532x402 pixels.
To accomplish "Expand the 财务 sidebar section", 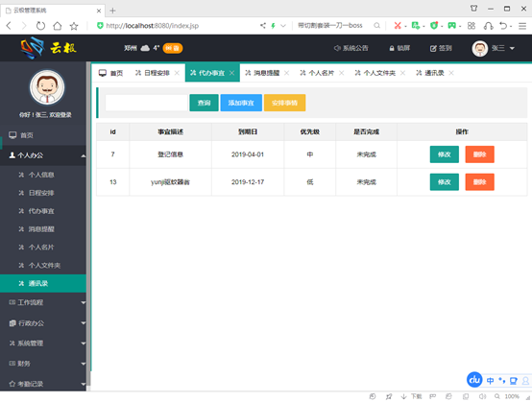I will [x=43, y=364].
